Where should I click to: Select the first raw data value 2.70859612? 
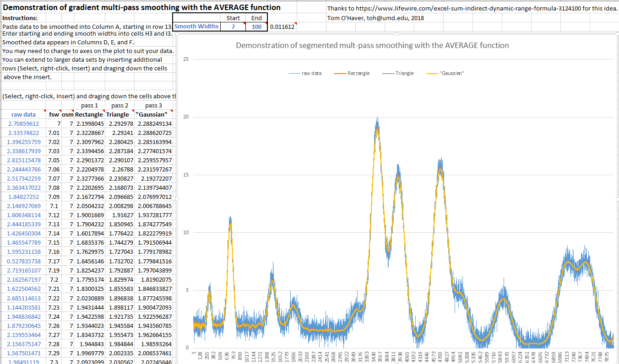point(23,123)
